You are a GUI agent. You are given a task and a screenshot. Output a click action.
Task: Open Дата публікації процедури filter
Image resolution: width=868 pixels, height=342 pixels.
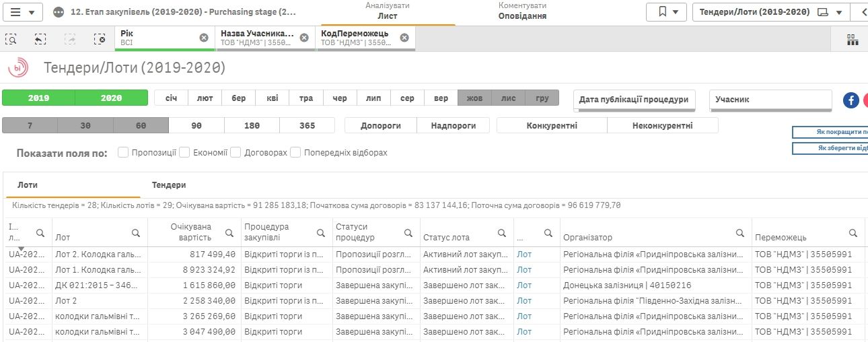[x=635, y=100]
